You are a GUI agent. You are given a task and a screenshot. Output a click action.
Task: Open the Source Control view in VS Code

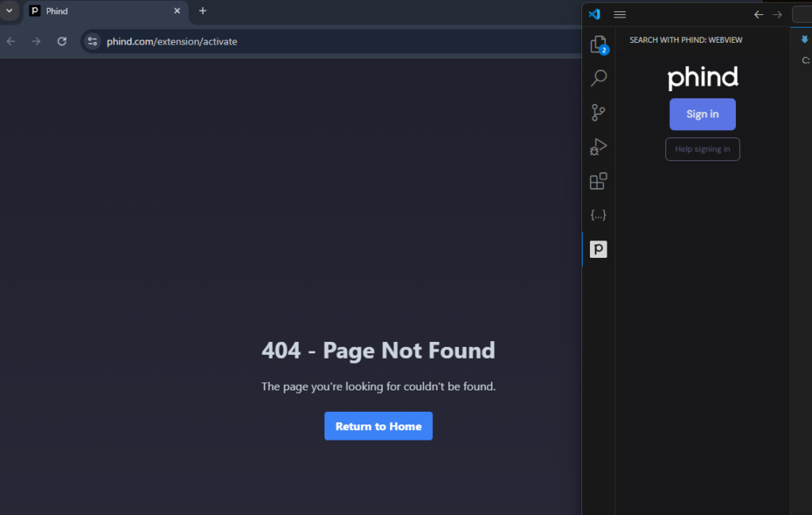coord(598,113)
